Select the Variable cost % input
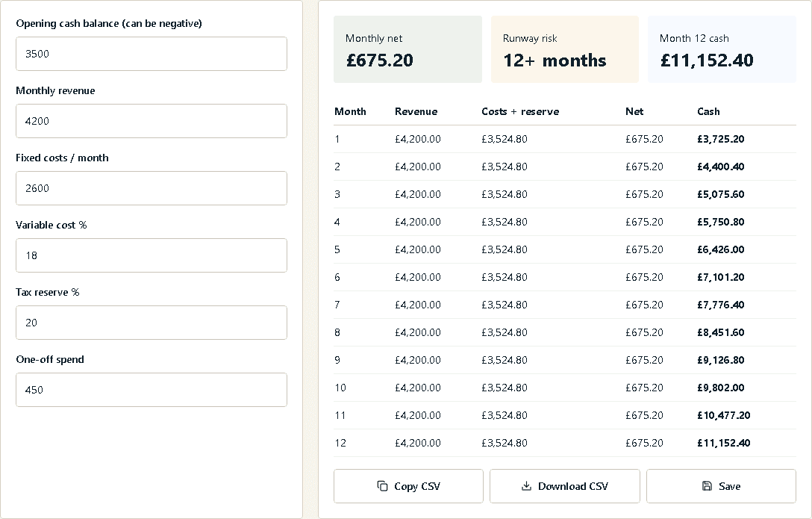This screenshot has height=519, width=812. point(152,255)
